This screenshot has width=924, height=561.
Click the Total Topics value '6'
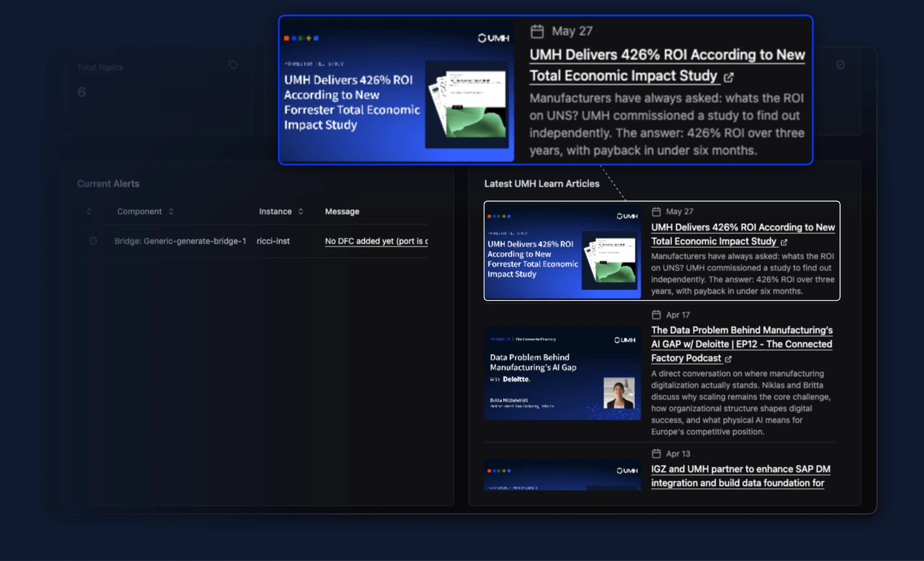[x=81, y=92]
